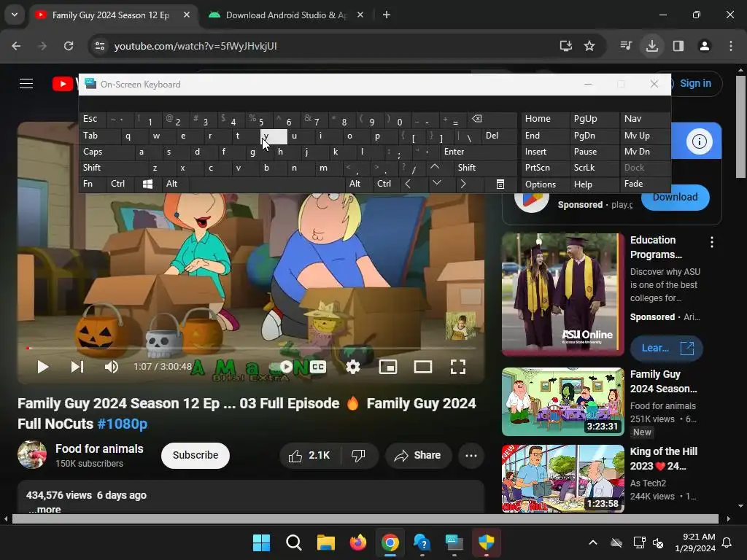The image size is (747, 560).
Task: Open King of the Hill suggested video
Action: 562,478
